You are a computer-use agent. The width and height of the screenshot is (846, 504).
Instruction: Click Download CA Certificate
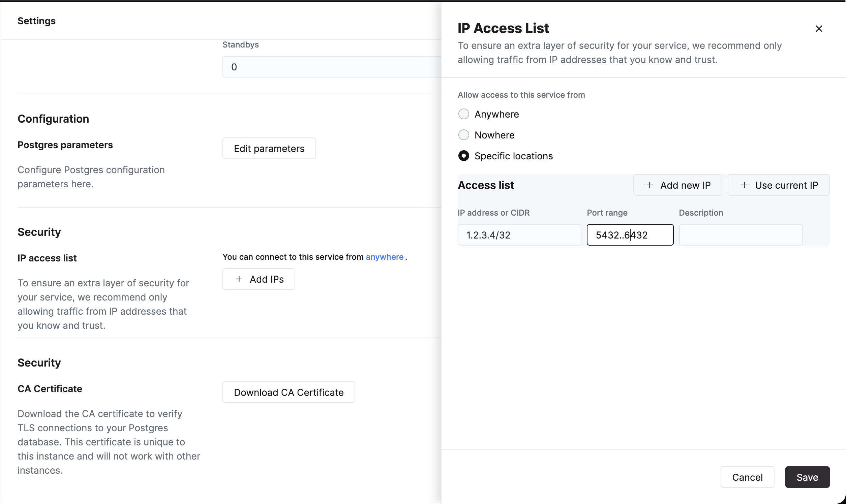click(x=289, y=392)
